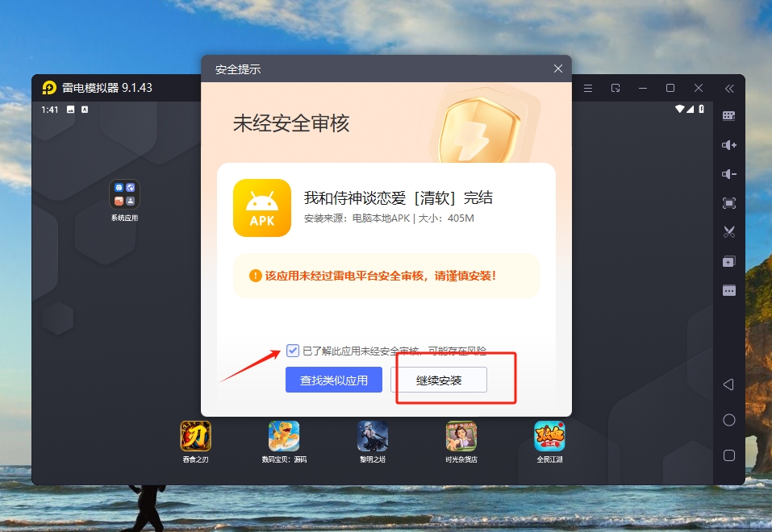Click the battery status icon
Viewport: 772px width, 532px height.
tap(701, 109)
